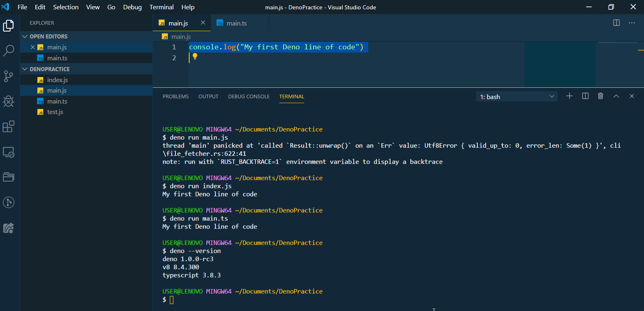Click 'deno run main.js' command text
The height and width of the screenshot is (311, 644).
click(199, 138)
